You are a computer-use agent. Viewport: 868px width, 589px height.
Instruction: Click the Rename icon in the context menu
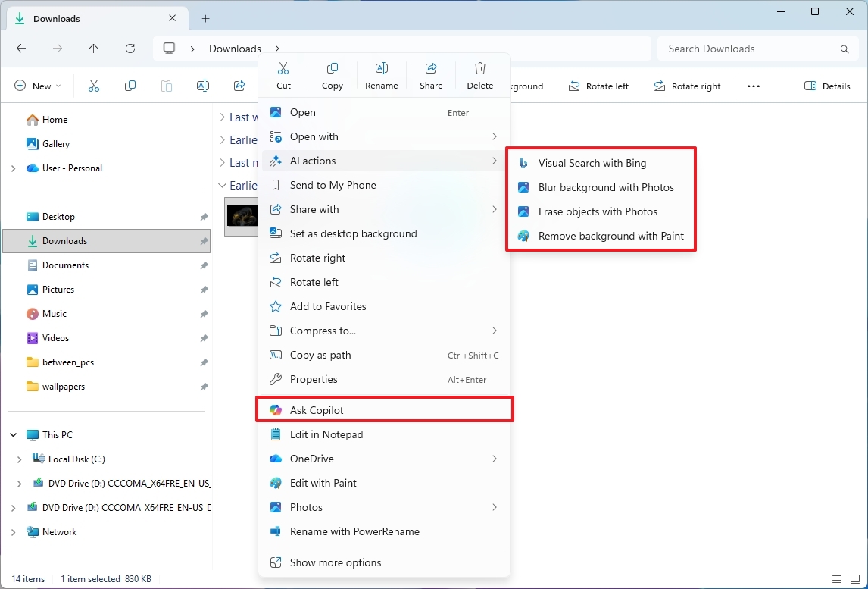(381, 69)
